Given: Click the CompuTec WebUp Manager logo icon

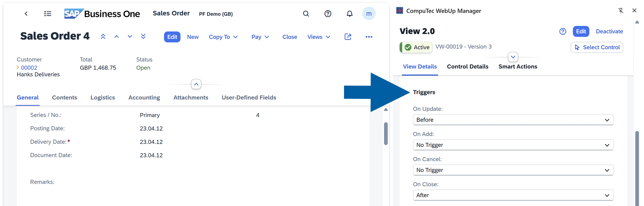Looking at the screenshot, I should tap(400, 11).
